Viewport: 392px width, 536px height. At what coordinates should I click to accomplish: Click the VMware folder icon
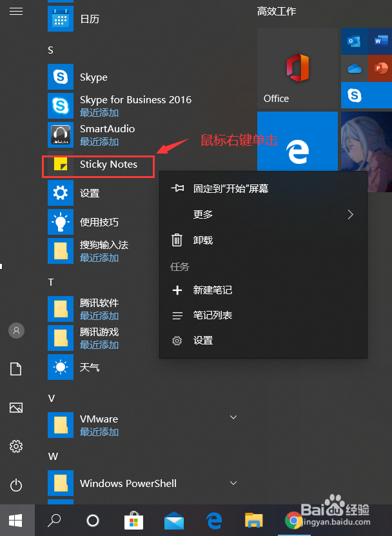[61, 425]
